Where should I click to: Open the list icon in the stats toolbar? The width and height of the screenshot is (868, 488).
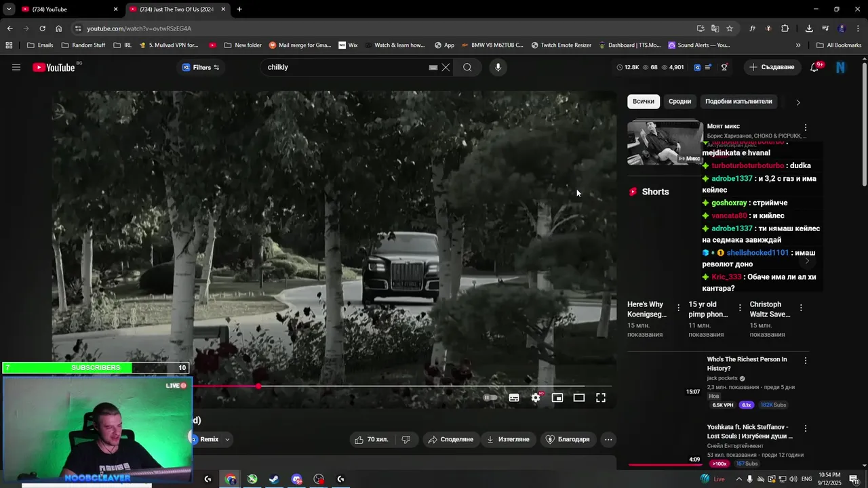709,67
